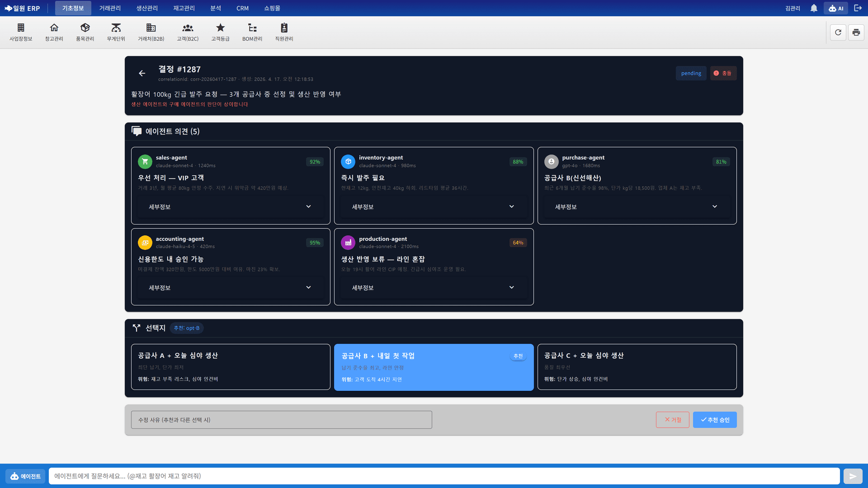Screen dimensions: 868x488
Task: Click the sales-agent cart avatar
Action: point(145,161)
